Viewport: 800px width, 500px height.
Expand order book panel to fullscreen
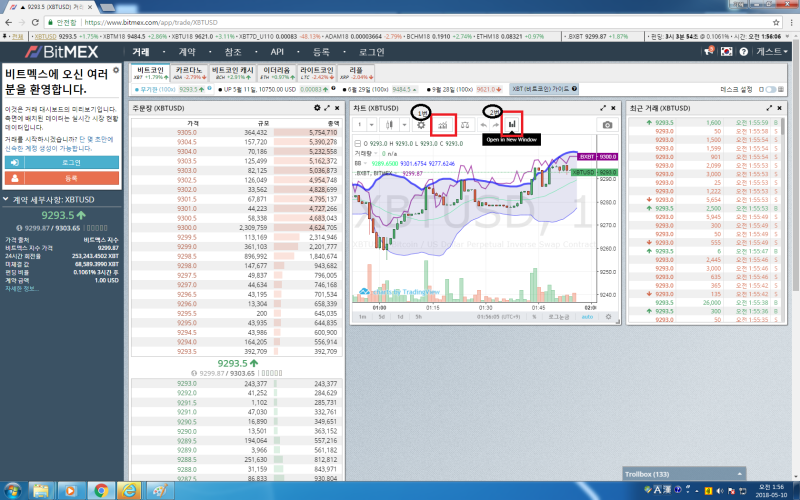[x=327, y=108]
